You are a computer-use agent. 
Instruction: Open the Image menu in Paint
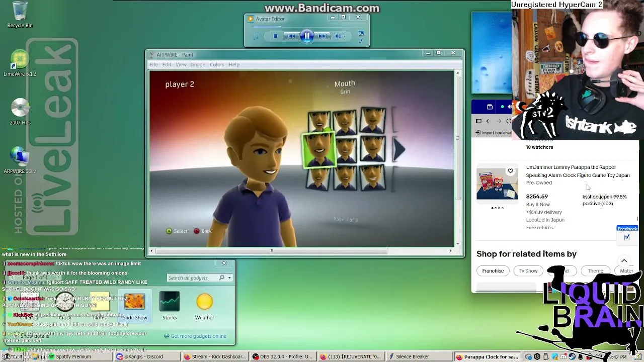coord(198,64)
